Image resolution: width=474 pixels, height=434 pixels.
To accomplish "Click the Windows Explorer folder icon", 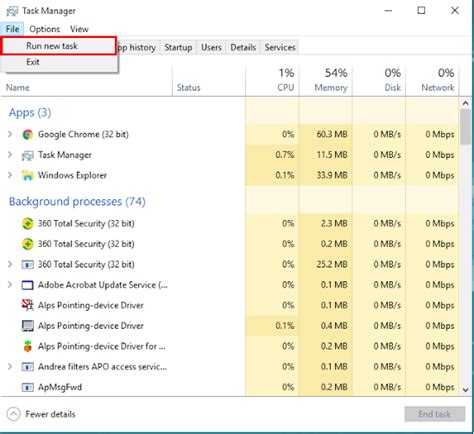I will click(x=28, y=175).
